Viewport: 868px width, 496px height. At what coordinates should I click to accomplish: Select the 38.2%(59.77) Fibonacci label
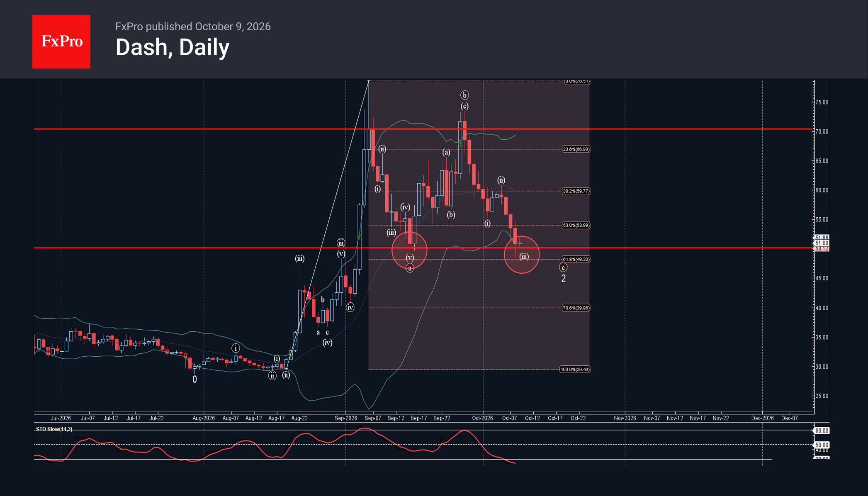[x=576, y=191]
